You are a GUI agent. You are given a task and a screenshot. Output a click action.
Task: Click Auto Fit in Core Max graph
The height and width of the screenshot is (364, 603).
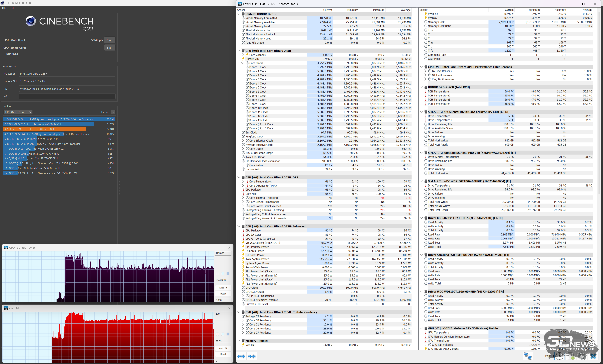coord(223,348)
